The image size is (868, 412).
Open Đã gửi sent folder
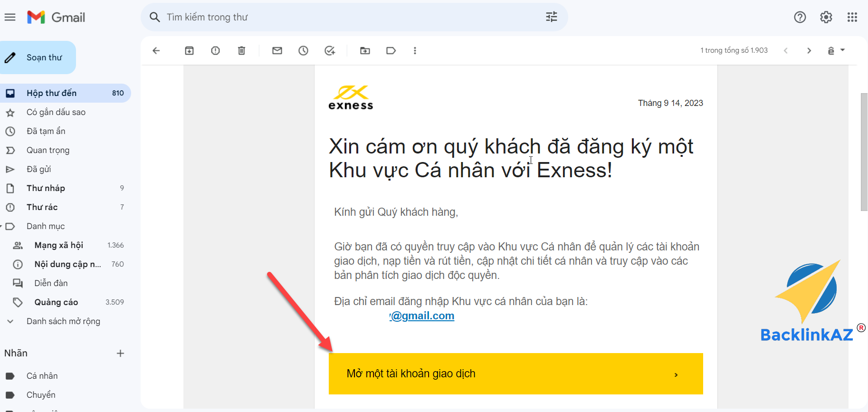pyautogui.click(x=65, y=169)
